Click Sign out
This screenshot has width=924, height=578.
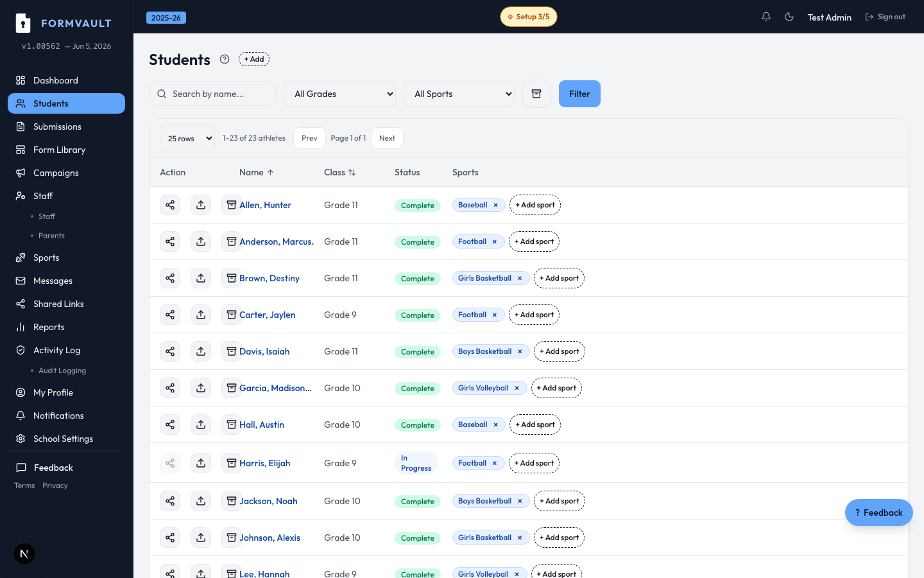[x=886, y=17]
